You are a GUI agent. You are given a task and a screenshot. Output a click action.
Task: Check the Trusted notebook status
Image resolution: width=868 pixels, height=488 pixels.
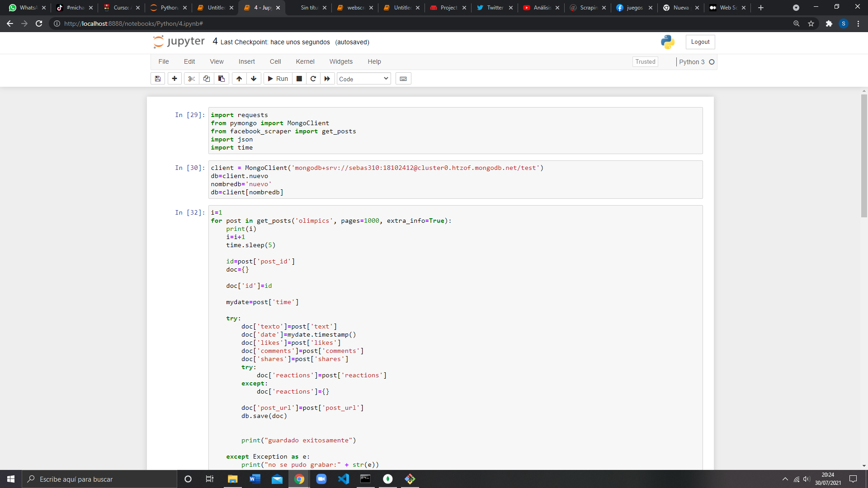[645, 61]
